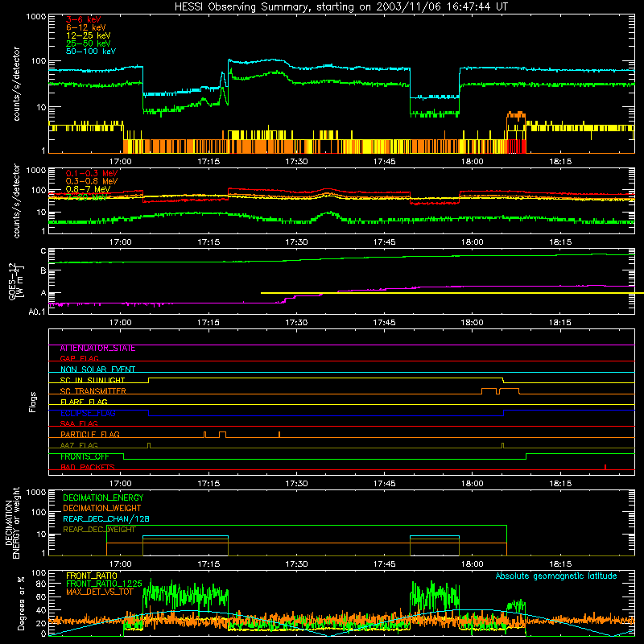Pick the yellow 12-25 keV legend label

tap(89, 35)
